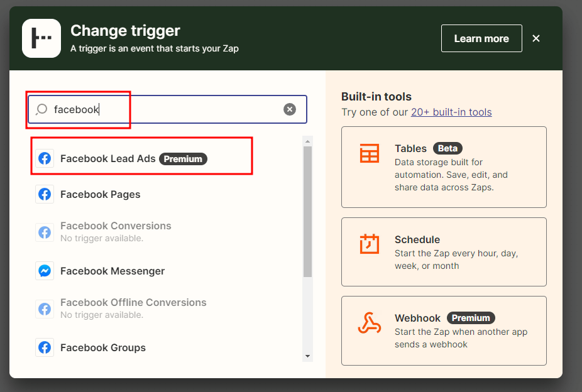Viewport: 582px width, 392px height.
Task: Click 'No trigger available.' under Facebook Conversions
Action: 102,239
